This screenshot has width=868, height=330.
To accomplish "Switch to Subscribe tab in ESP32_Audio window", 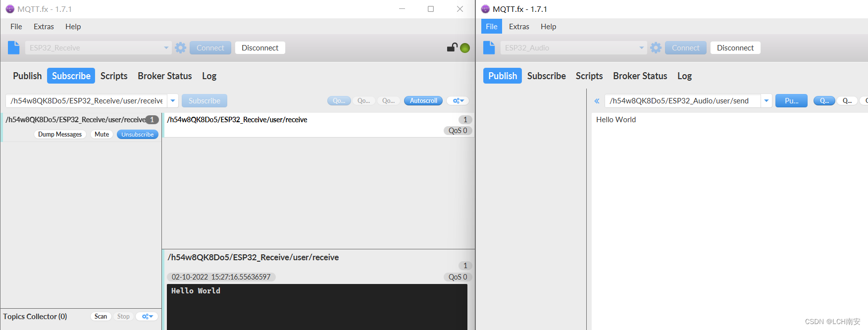I will (x=547, y=76).
